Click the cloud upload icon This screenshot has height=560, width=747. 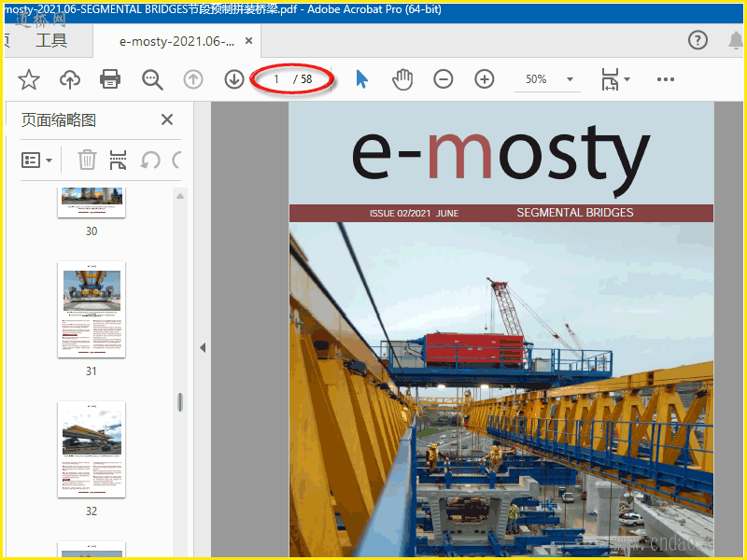70,79
